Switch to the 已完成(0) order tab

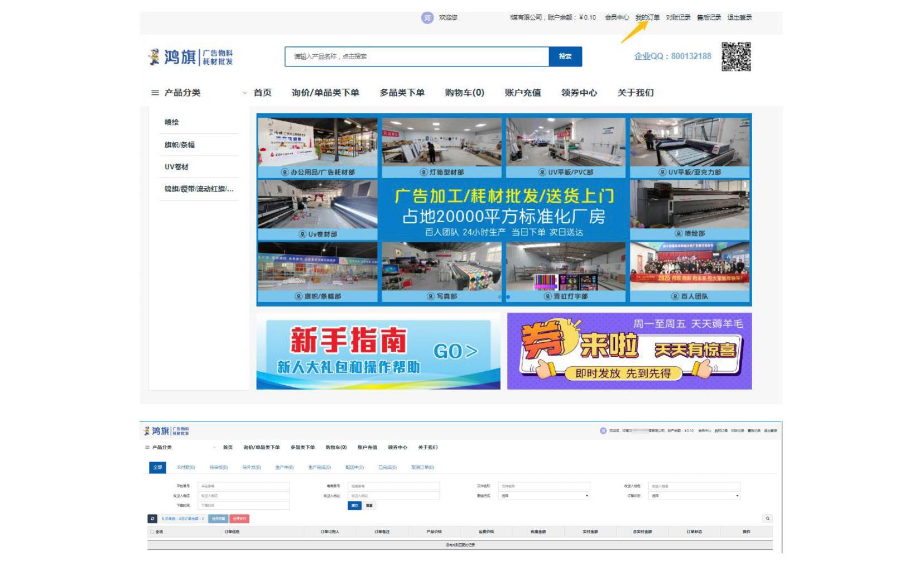[387, 467]
